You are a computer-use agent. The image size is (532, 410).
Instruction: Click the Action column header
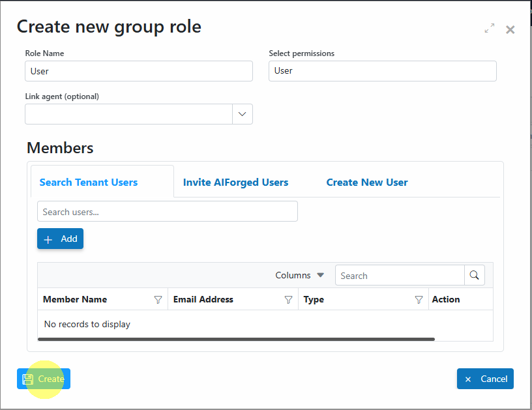coord(446,299)
